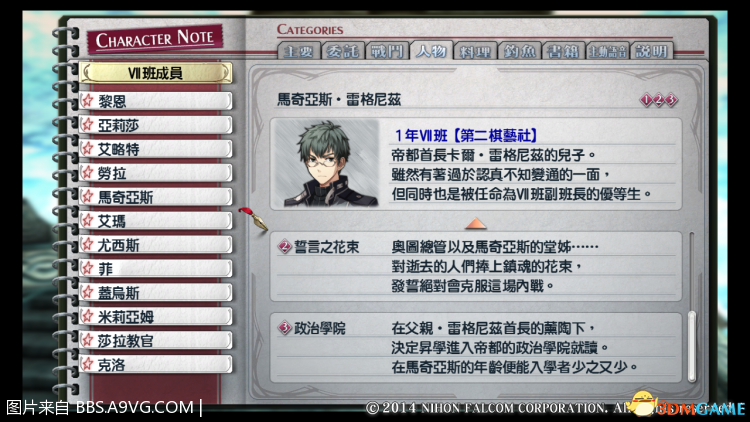Screen dimensions: 750x422
Task: Click the diamond 3 icon by 政治學院
Action: [285, 328]
